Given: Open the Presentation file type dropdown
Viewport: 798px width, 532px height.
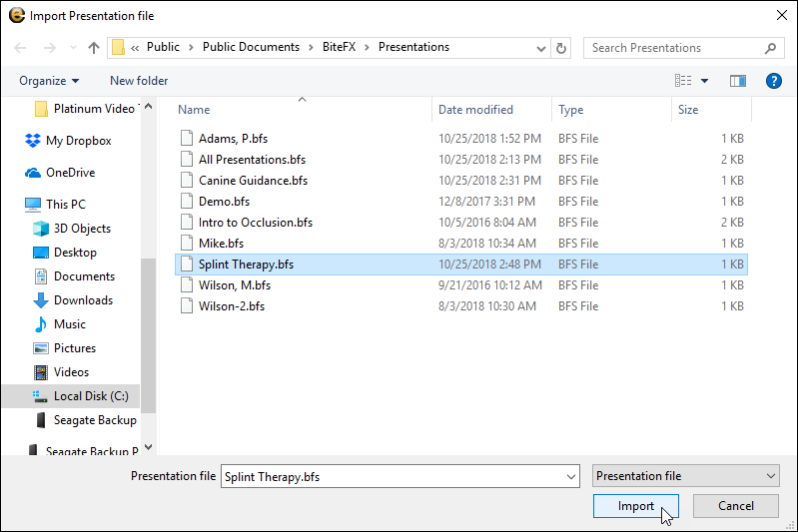Looking at the screenshot, I should [x=685, y=476].
